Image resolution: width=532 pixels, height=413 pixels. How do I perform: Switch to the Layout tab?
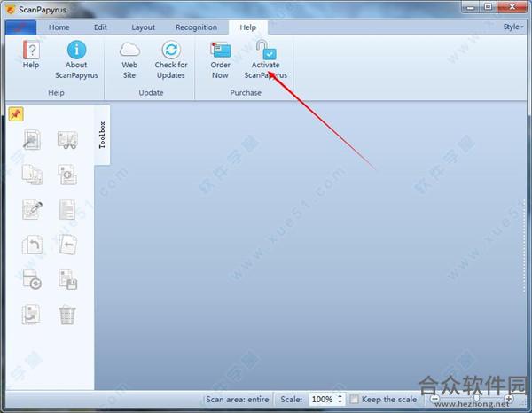click(143, 27)
